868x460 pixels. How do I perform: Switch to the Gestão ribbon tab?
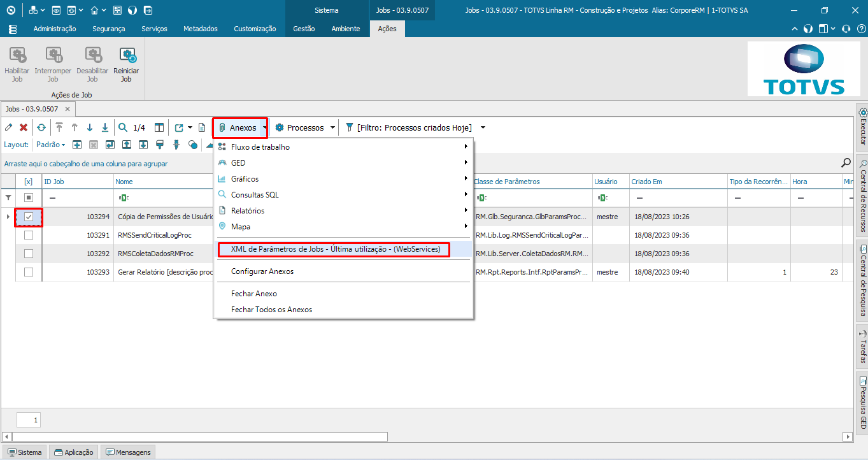[x=304, y=29]
